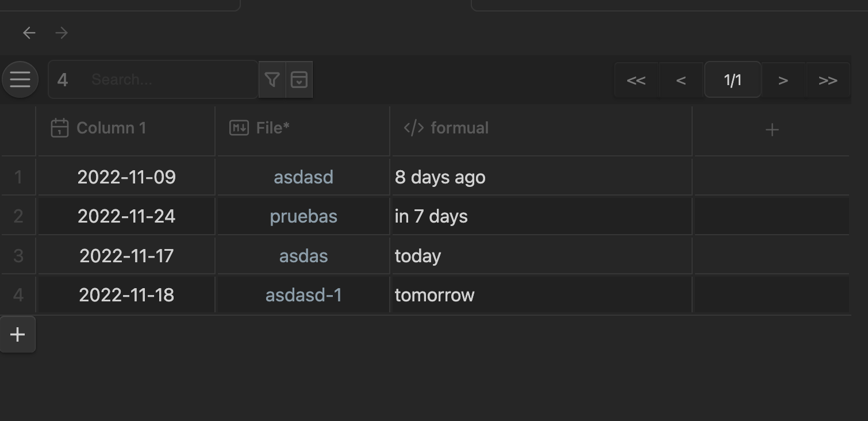Open the formual column header menu
Image resolution: width=868 pixels, height=421 pixels.
(460, 128)
